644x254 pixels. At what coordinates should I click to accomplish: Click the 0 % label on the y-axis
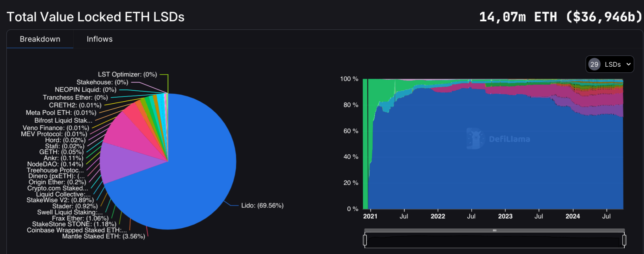[353, 209]
